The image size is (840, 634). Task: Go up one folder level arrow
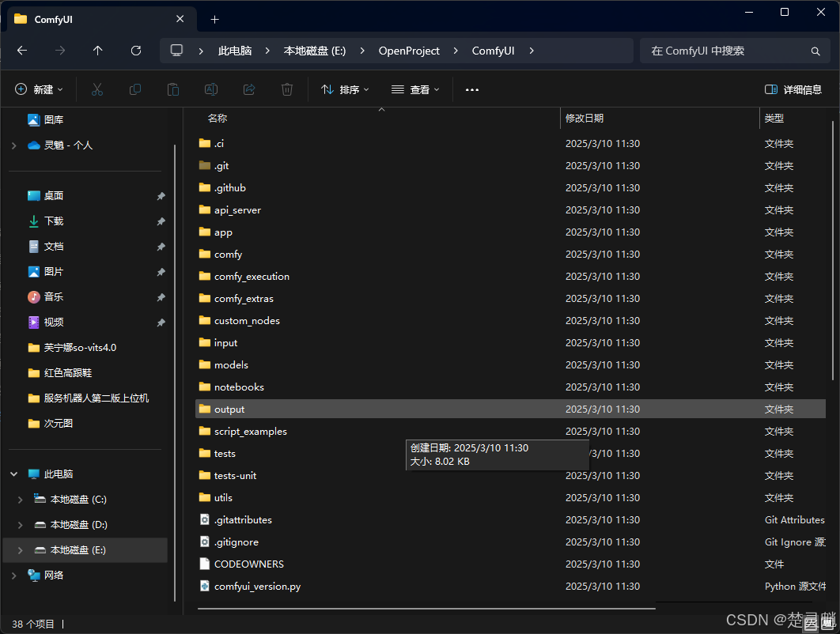pyautogui.click(x=97, y=51)
